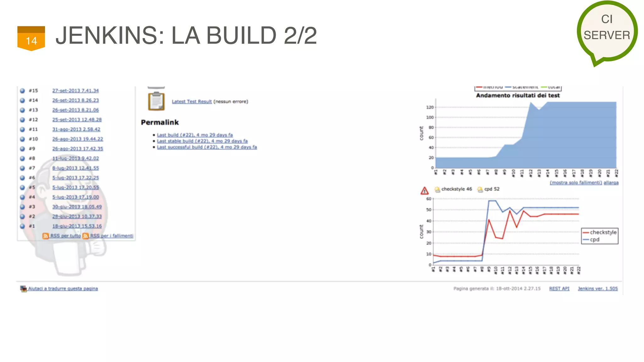Open build 5-lug-2013 17.19.00
Viewport: 644px width, 362px height.
[x=75, y=197]
